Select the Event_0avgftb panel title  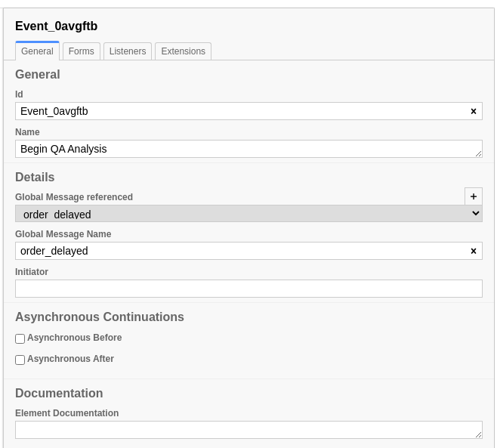(x=57, y=26)
